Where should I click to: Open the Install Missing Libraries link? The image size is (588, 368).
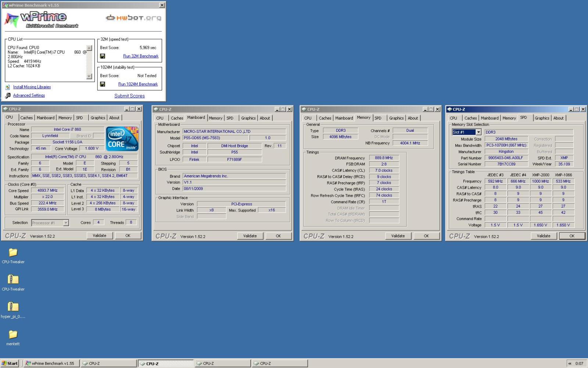click(x=32, y=87)
